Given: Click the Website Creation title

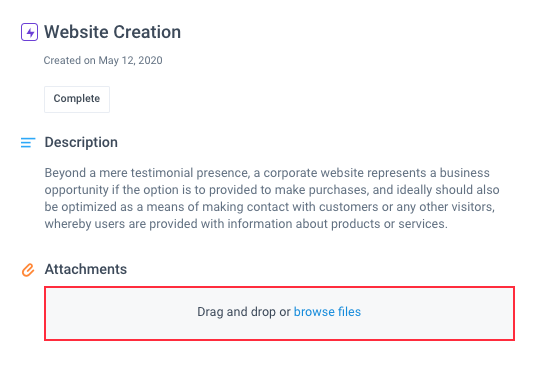Looking at the screenshot, I should 112,32.
